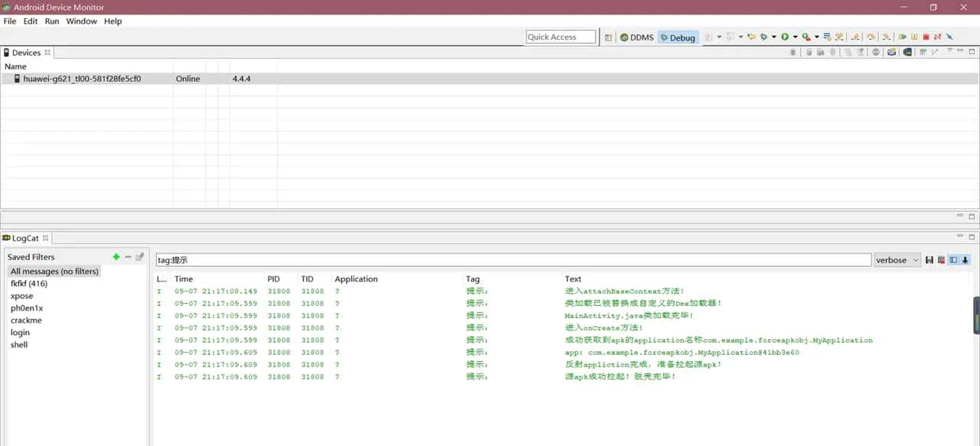Clear the LogCat log
Viewport: 980px width, 446px height.
(941, 260)
